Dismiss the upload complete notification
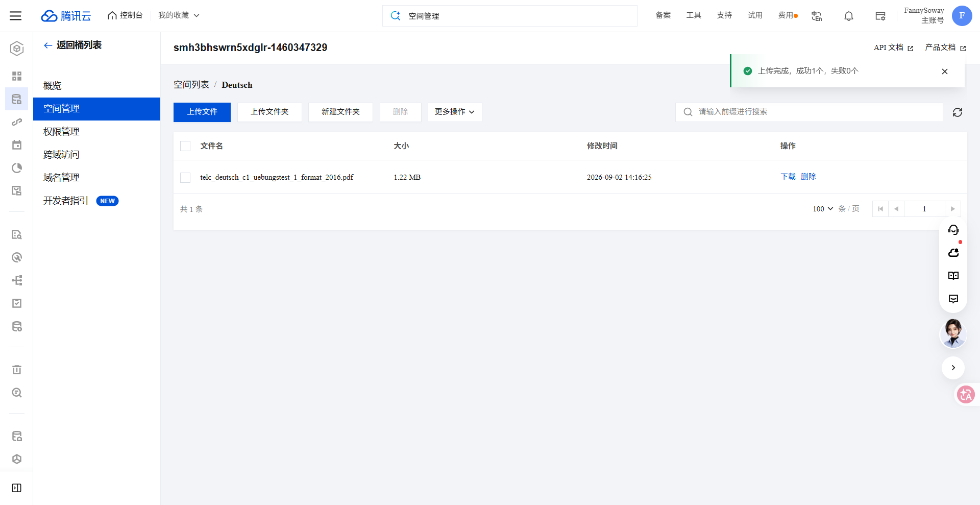Screen dimensions: 980x505 pos(945,71)
